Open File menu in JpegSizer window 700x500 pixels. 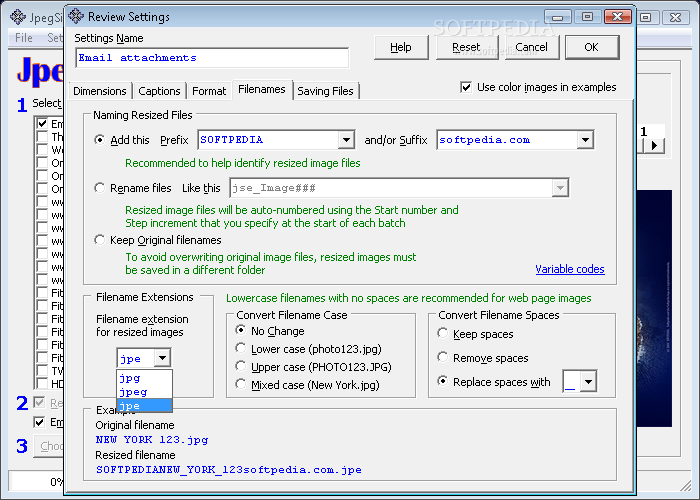[x=24, y=38]
